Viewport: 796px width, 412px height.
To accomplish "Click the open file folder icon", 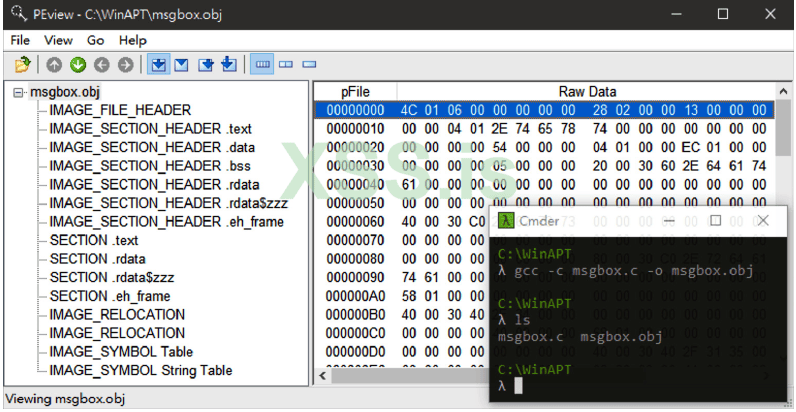I will [22, 65].
